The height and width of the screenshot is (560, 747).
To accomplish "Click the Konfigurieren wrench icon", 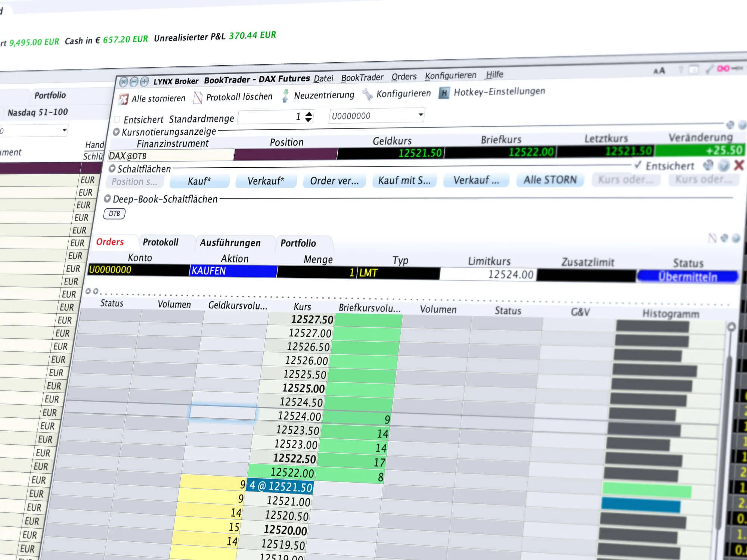I will [x=367, y=94].
